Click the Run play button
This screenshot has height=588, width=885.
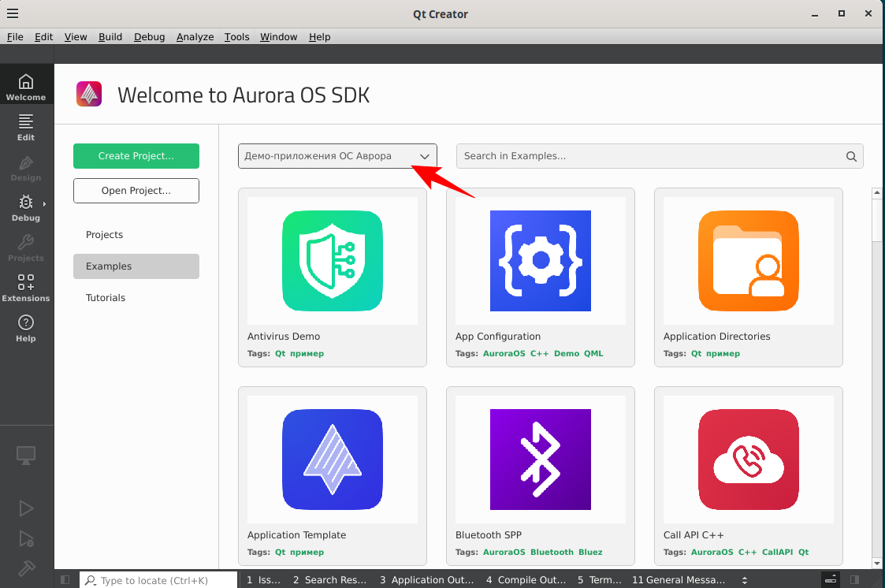point(26,508)
